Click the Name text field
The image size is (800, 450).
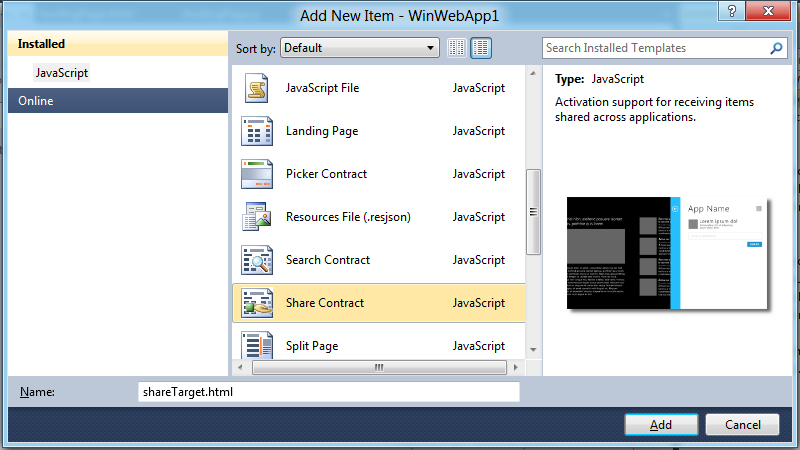pos(329,392)
